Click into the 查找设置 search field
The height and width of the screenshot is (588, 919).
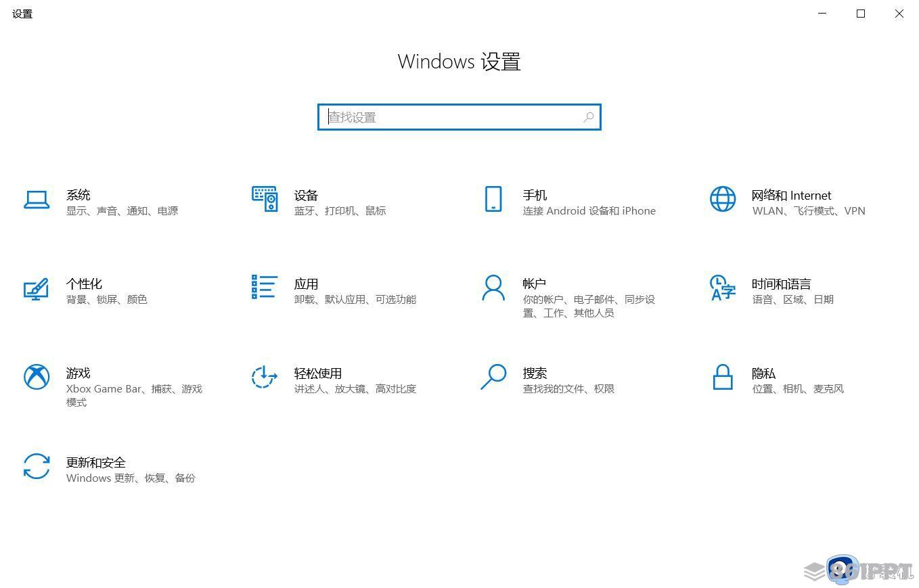(x=459, y=117)
